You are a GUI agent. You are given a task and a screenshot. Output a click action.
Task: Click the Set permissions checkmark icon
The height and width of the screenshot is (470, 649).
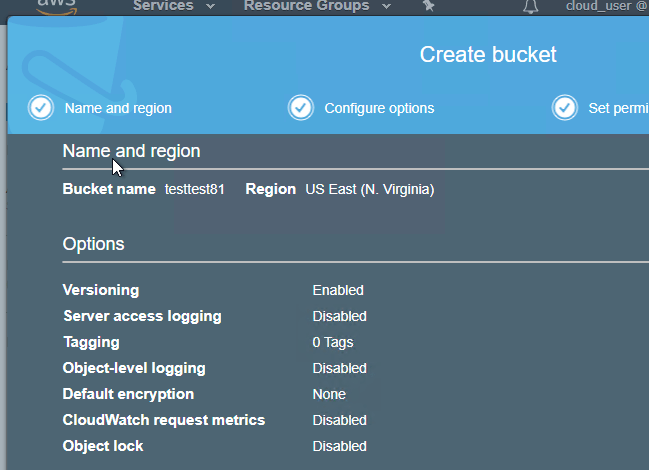coord(565,108)
